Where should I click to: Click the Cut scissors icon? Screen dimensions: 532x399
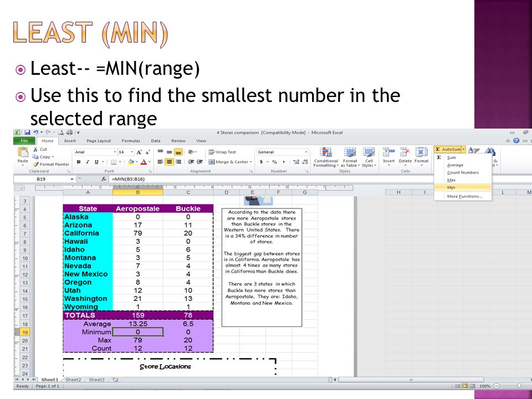(x=35, y=149)
